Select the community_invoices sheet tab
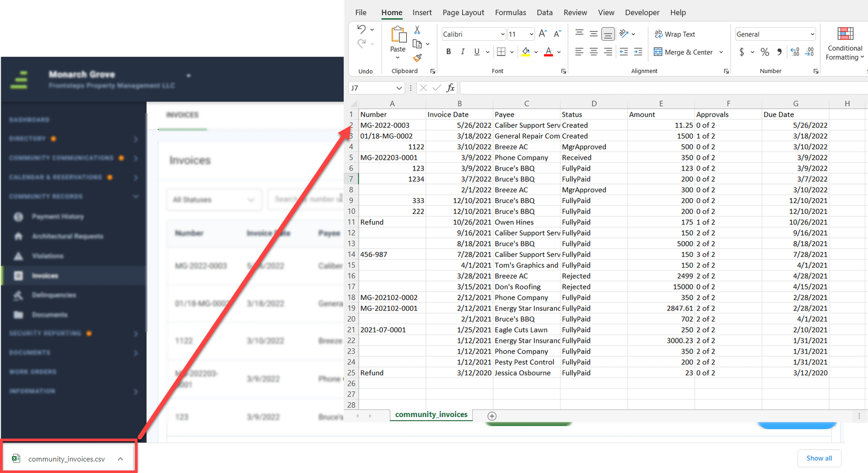 431,414
